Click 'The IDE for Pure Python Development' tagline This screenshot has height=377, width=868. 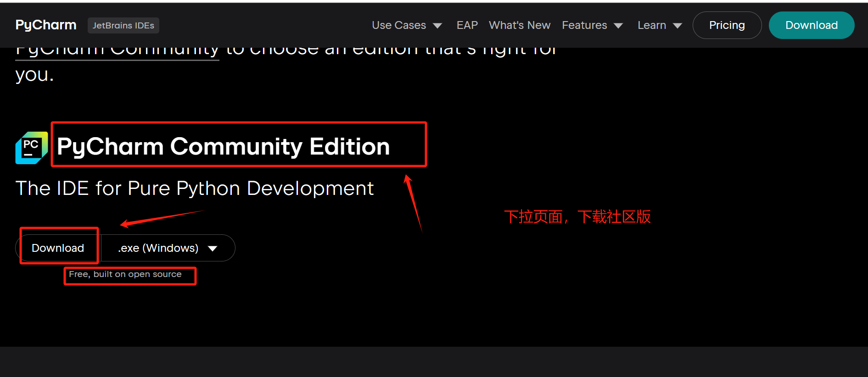pyautogui.click(x=195, y=188)
